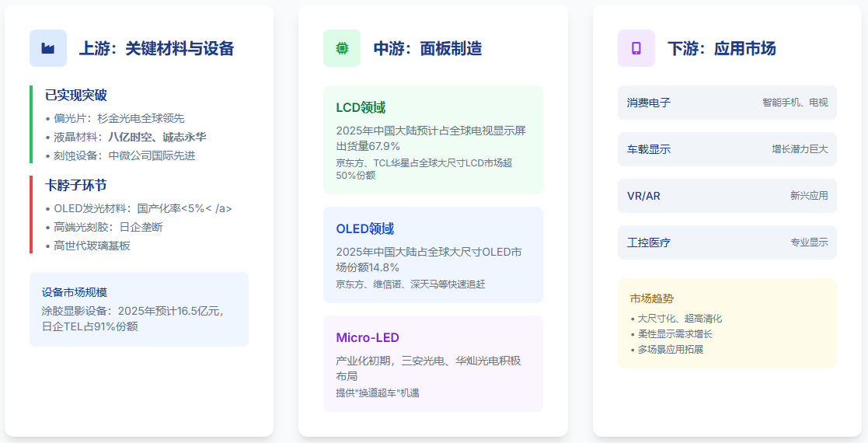
Task: Select the heading 中游：面板制造
Action: [x=428, y=49]
